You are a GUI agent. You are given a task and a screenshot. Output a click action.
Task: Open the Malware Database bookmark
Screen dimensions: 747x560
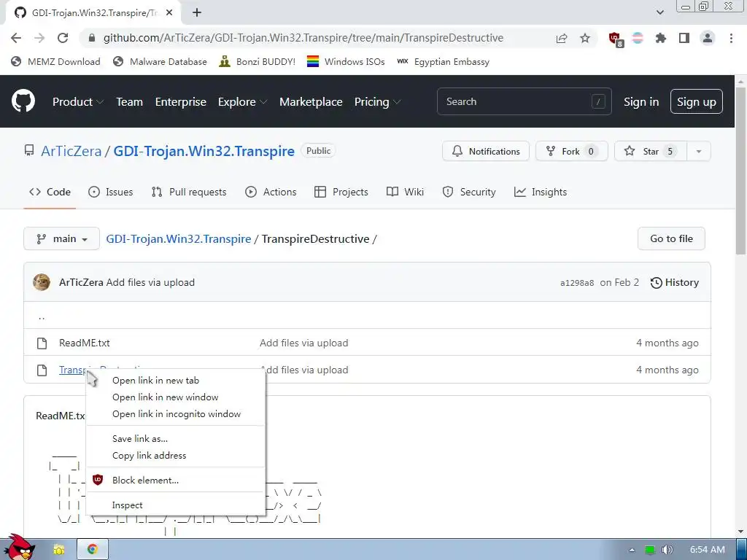pyautogui.click(x=160, y=61)
